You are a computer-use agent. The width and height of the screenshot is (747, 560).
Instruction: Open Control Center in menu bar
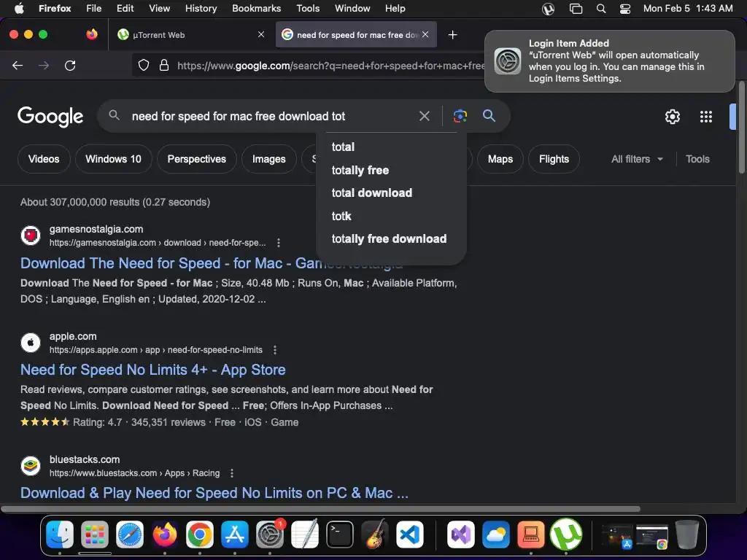(625, 9)
